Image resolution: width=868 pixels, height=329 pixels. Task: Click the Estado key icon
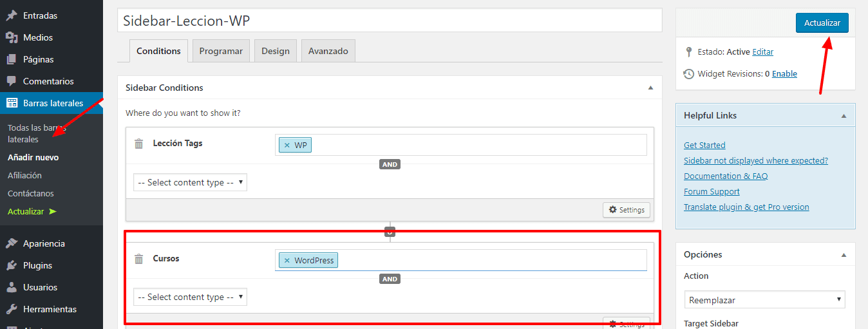point(689,52)
